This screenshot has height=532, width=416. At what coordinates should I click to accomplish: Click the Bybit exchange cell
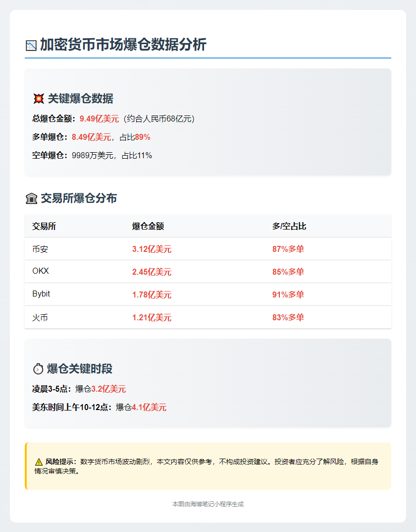pyautogui.click(x=41, y=294)
